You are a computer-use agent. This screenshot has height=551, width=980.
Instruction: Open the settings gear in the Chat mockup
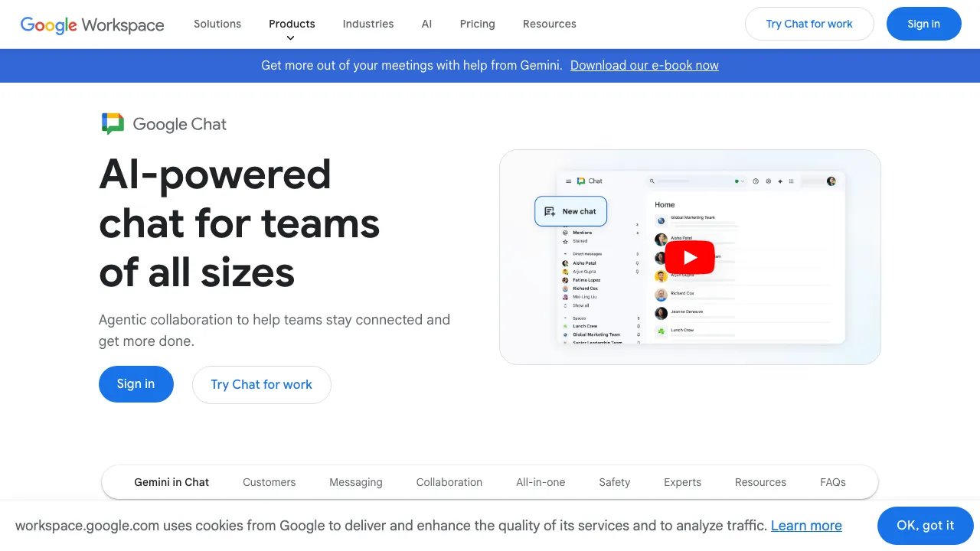[769, 181]
